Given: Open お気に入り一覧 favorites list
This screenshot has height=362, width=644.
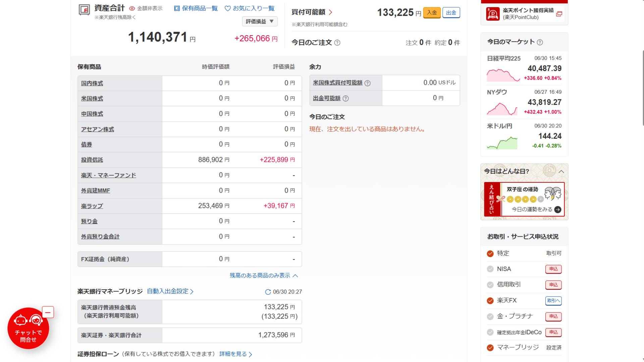Looking at the screenshot, I should [250, 8].
